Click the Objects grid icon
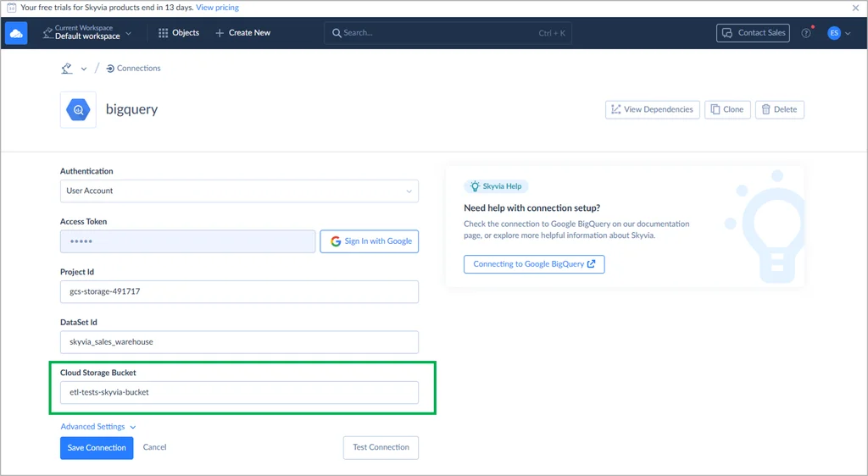The image size is (868, 476). coord(164,33)
